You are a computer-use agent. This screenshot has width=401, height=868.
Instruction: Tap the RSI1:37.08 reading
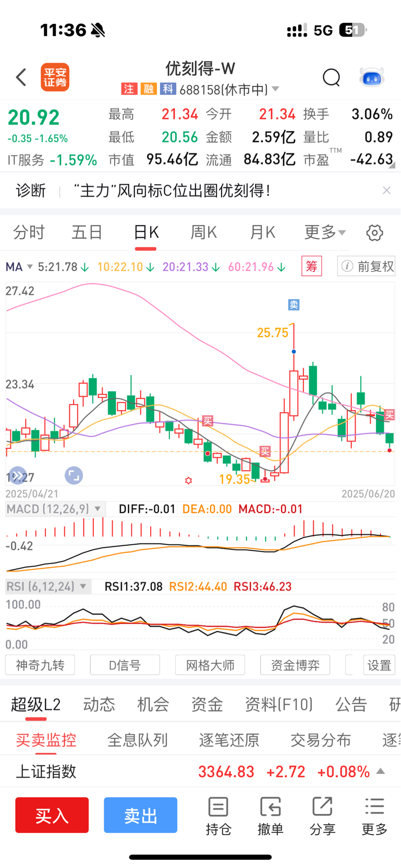pos(133,586)
